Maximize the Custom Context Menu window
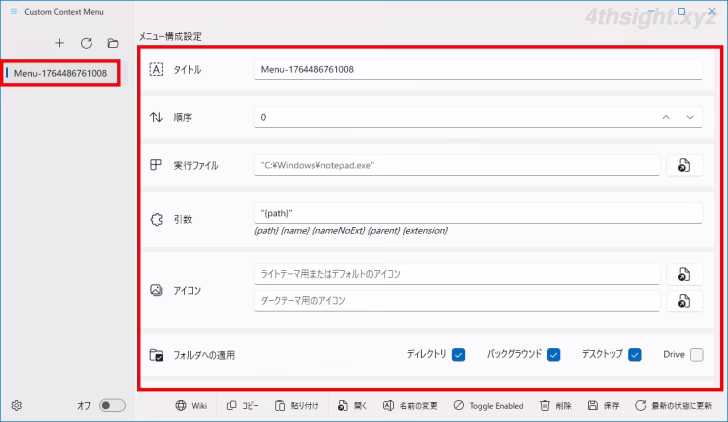Screen dimensions: 728x422 pos(681,11)
